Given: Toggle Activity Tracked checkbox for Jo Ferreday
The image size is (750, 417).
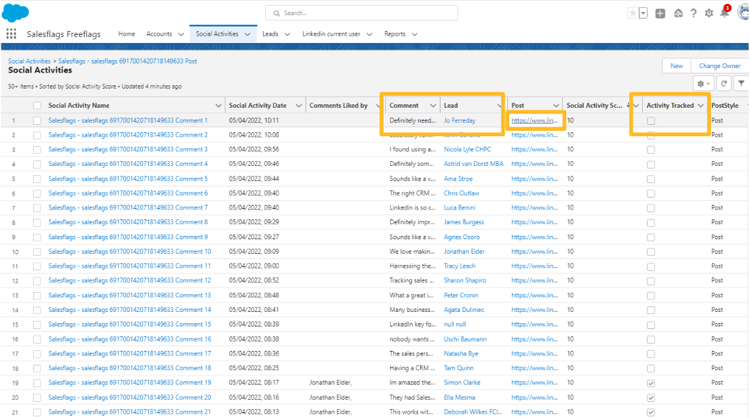Looking at the screenshot, I should click(651, 121).
